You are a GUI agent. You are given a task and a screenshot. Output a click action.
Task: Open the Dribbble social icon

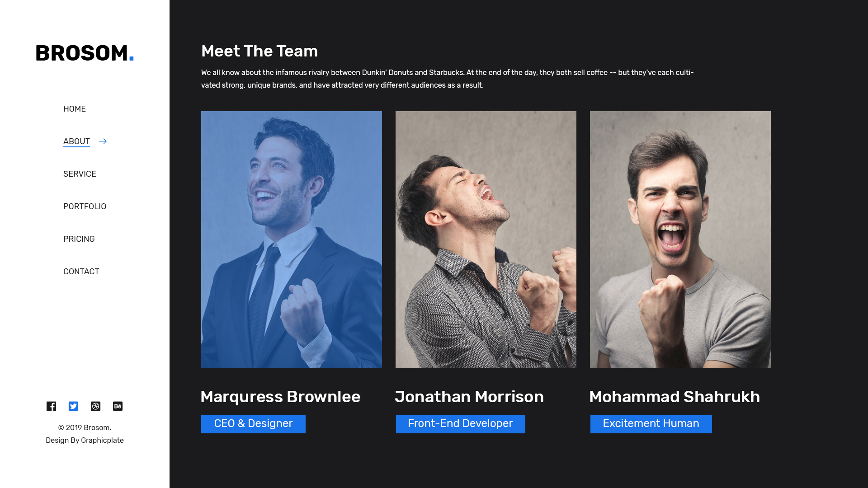tap(95, 406)
